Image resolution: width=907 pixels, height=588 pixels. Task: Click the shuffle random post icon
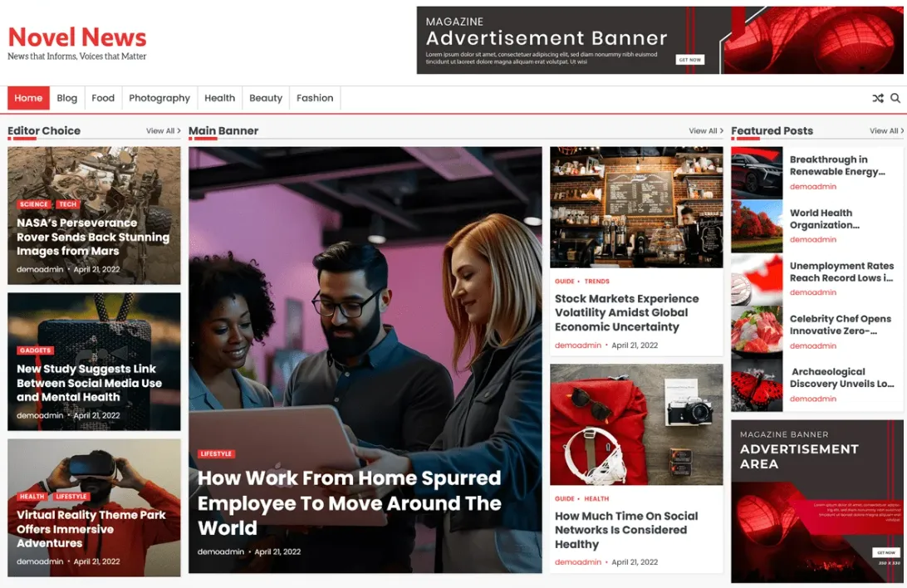877,98
